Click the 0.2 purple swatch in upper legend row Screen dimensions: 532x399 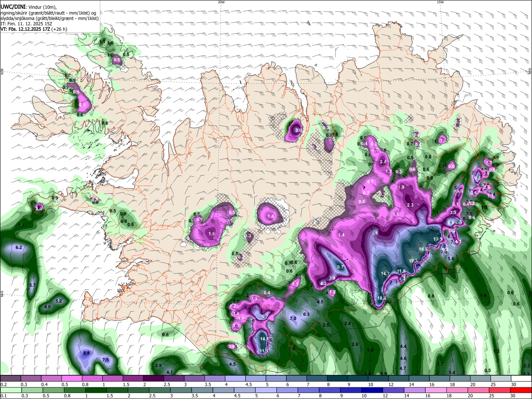(x=10, y=379)
